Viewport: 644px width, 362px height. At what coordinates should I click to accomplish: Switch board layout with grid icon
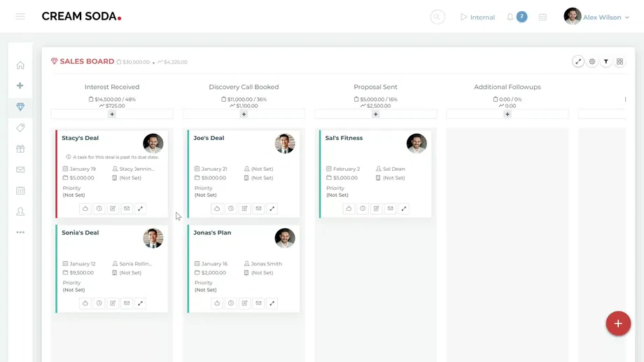tap(619, 62)
